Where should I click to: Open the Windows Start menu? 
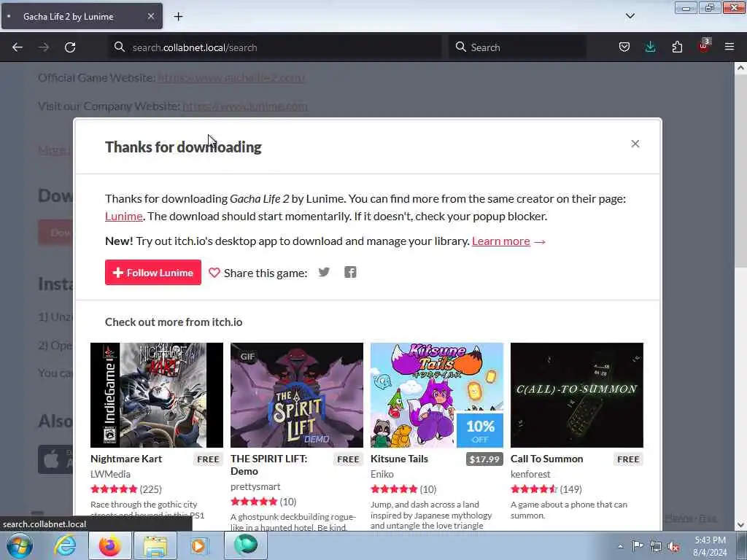pyautogui.click(x=20, y=545)
